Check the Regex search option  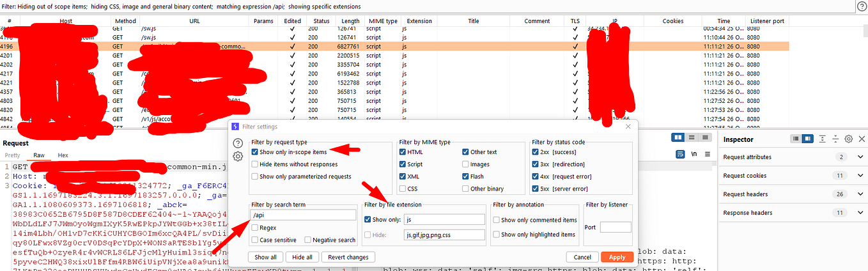point(255,228)
